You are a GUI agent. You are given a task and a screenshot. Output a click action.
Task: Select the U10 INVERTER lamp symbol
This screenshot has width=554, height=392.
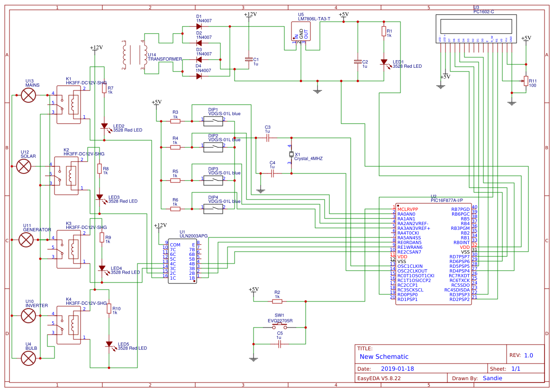(x=28, y=316)
